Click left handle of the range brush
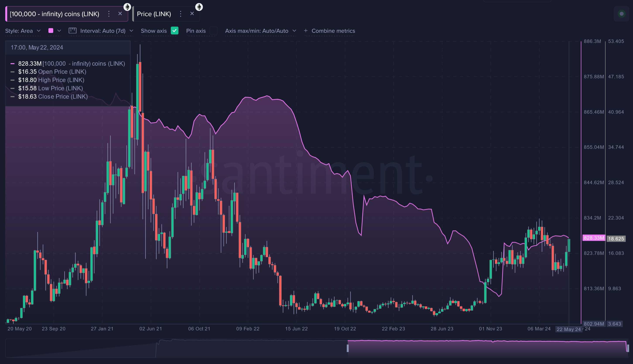The image size is (633, 364). 347,348
